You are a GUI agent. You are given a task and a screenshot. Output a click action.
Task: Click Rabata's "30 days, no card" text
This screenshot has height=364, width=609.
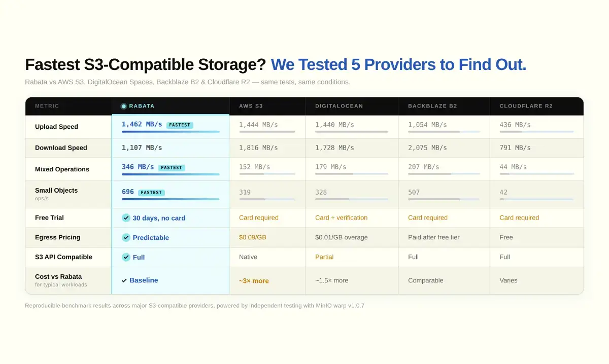[159, 218]
